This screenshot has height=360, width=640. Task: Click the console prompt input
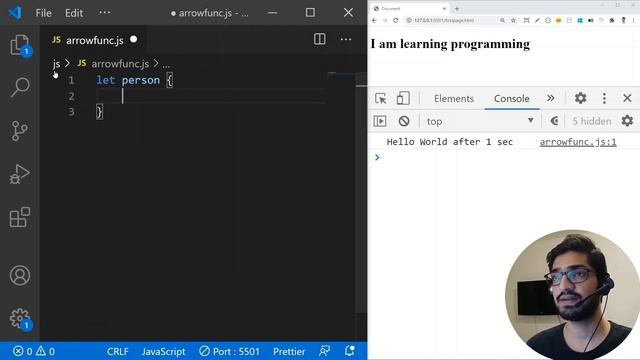point(506,158)
